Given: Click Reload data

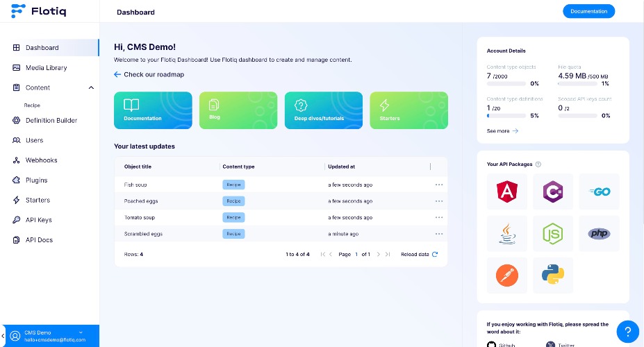Looking at the screenshot, I should click(x=419, y=254).
